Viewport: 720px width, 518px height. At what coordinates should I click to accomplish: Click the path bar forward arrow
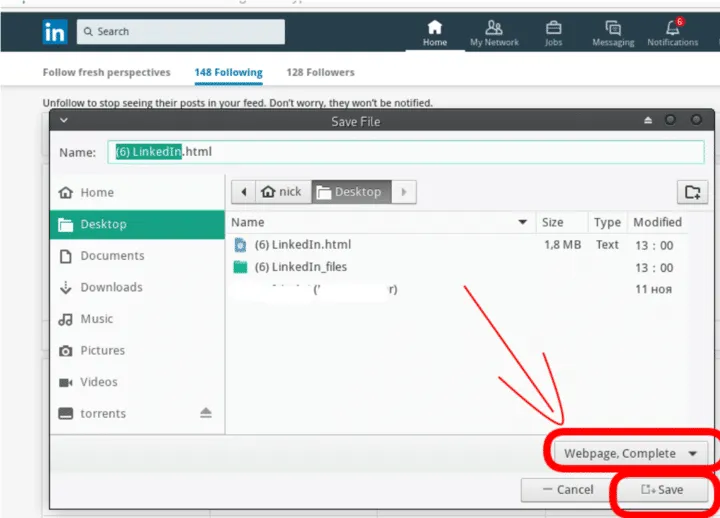coord(404,192)
